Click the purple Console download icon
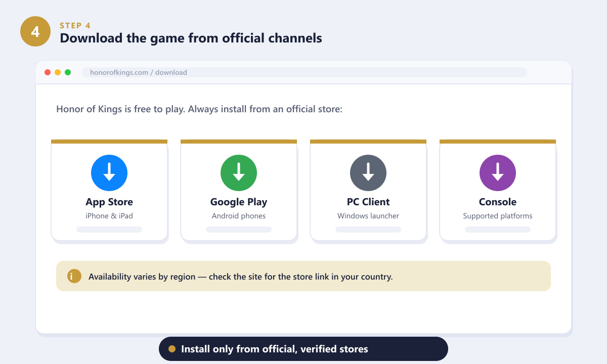This screenshot has width=607, height=364. pyautogui.click(x=498, y=173)
